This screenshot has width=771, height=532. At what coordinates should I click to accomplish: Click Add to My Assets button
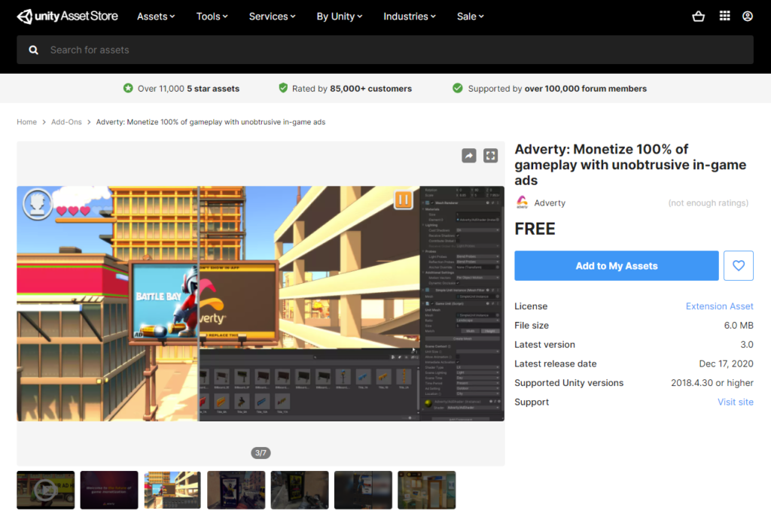[616, 266]
